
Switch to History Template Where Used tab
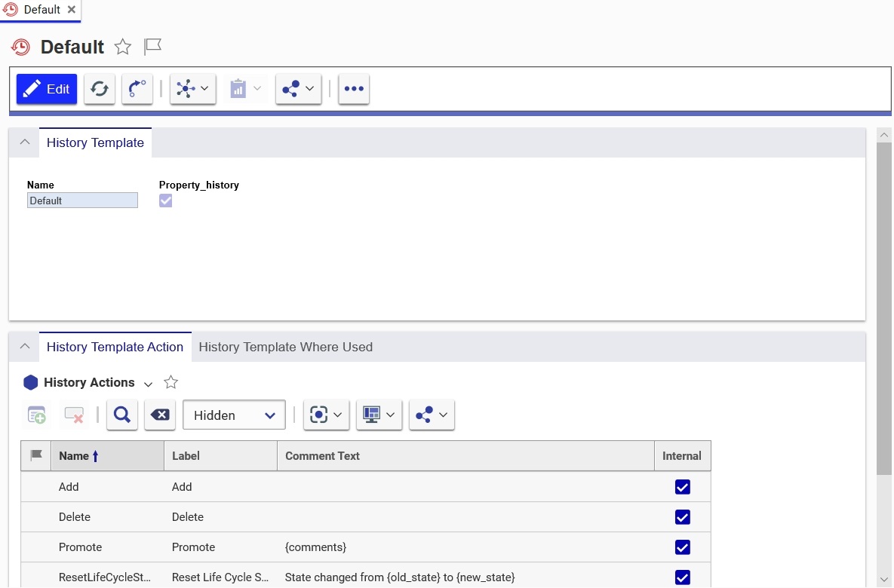click(x=286, y=347)
